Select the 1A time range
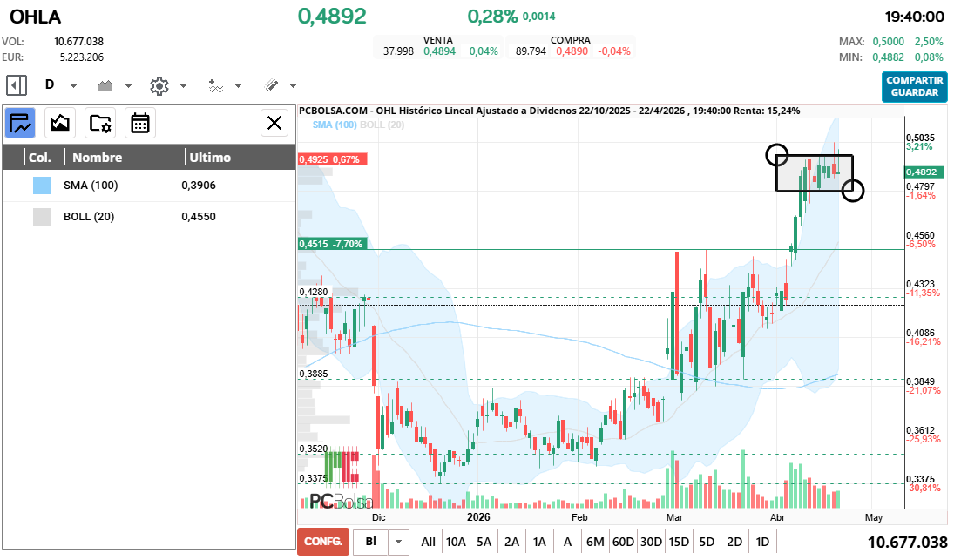 click(x=539, y=542)
